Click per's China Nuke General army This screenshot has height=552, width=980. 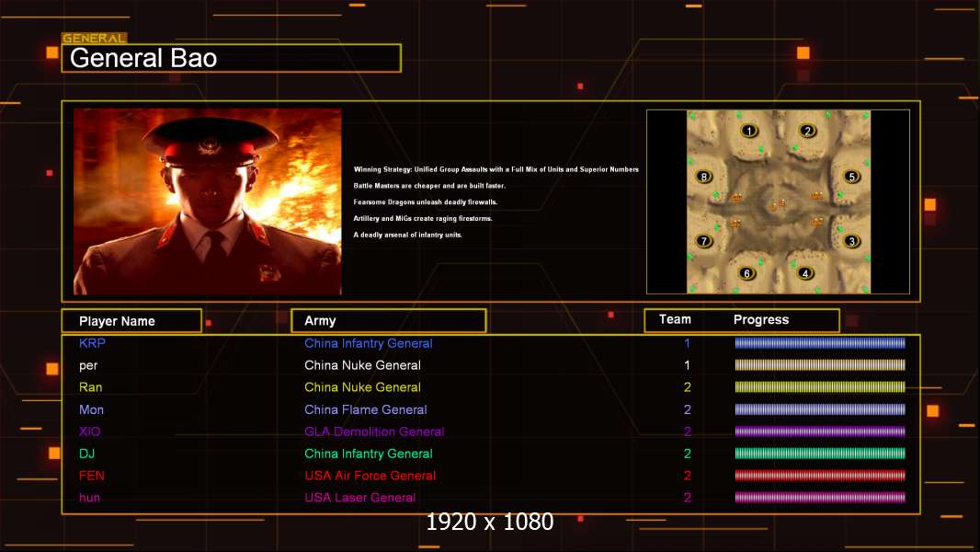362,365
